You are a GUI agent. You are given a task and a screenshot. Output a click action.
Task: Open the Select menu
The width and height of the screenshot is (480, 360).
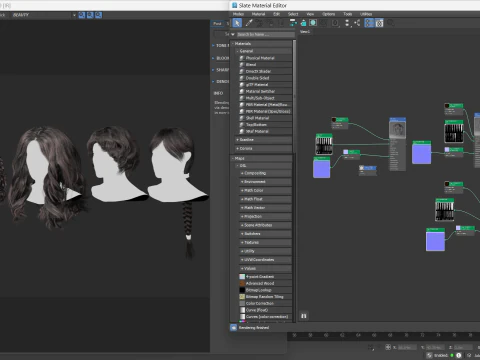(293, 14)
